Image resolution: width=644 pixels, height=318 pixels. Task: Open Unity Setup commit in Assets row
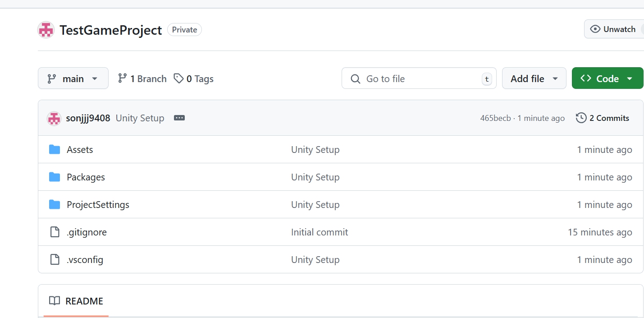[315, 150]
